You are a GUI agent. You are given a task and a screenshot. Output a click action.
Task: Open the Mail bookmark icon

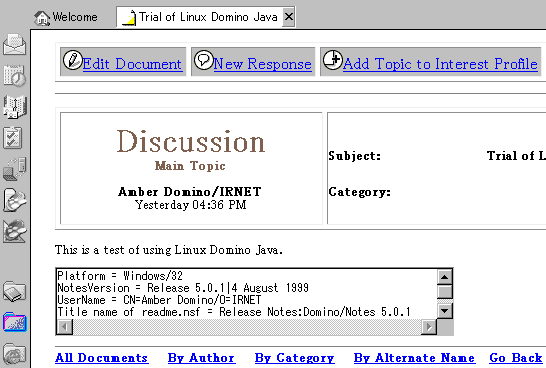point(14,45)
